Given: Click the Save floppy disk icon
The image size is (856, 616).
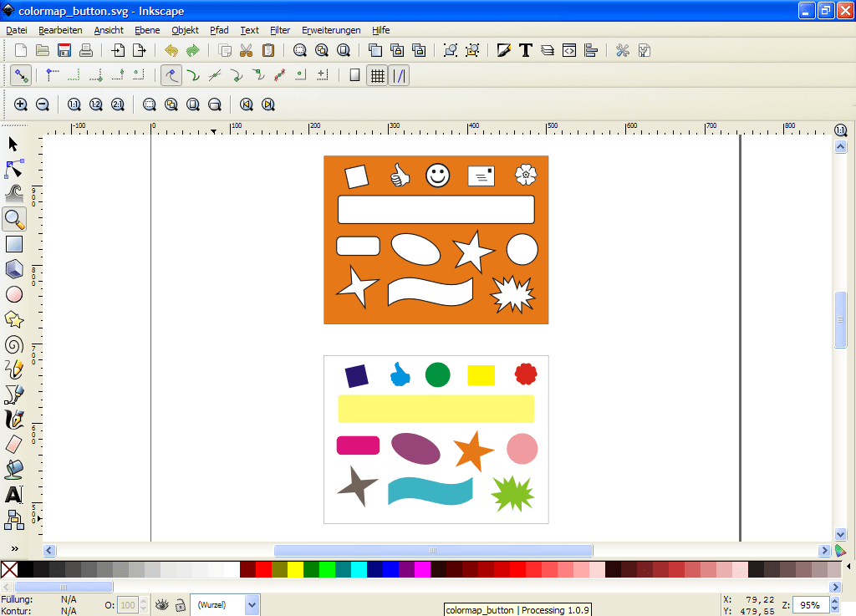Looking at the screenshot, I should [x=64, y=51].
